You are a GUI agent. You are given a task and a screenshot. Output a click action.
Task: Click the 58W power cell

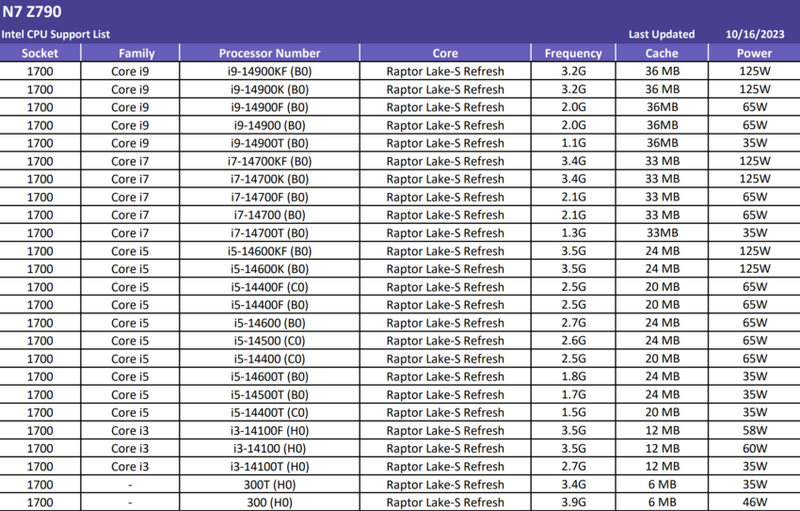coord(755,430)
